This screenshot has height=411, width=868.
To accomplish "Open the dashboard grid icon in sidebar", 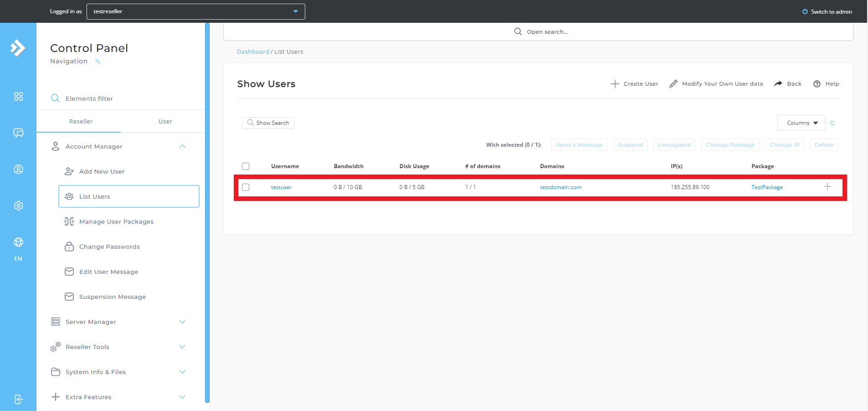I will (x=18, y=97).
